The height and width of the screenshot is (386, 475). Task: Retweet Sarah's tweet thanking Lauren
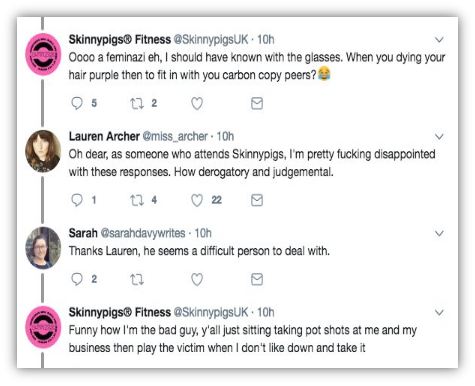point(137,279)
